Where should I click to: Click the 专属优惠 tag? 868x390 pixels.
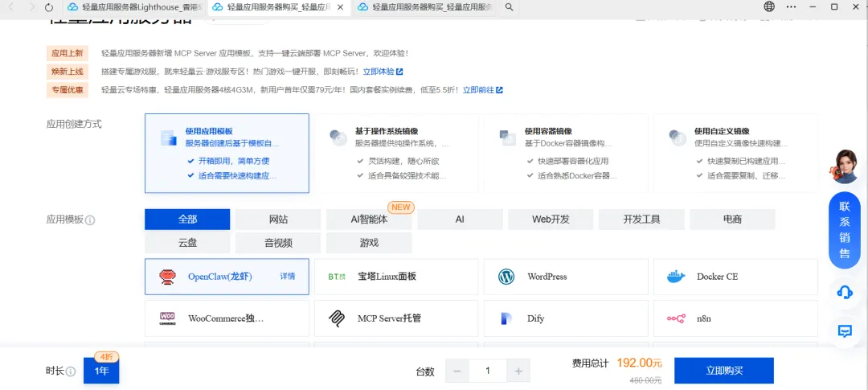coord(67,90)
